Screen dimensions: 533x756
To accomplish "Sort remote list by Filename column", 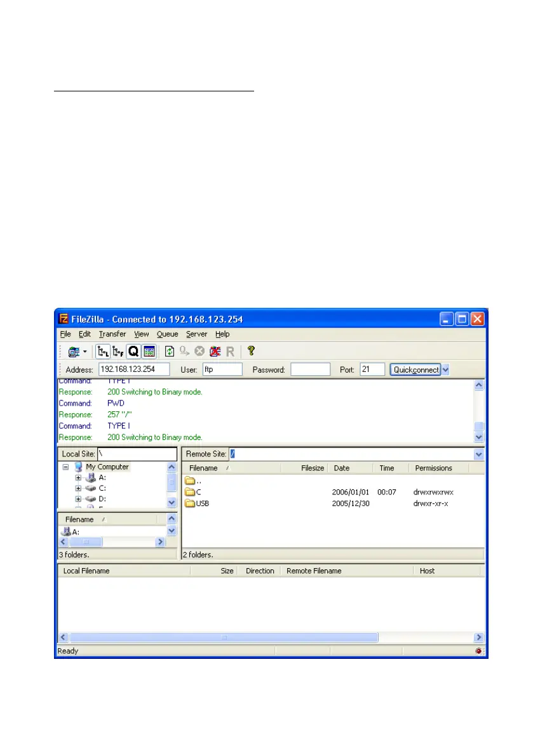I will (231, 468).
